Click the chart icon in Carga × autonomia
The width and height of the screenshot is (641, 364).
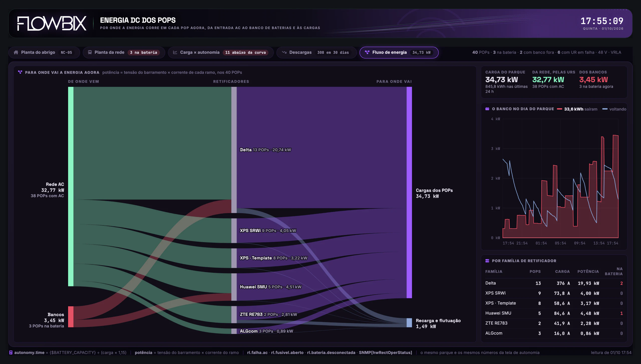pos(175,52)
